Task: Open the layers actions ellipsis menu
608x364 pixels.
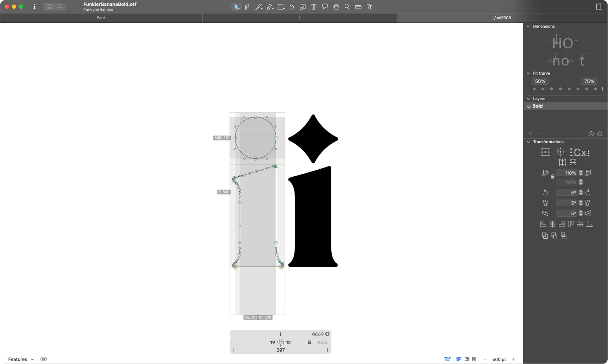Action: [x=600, y=134]
